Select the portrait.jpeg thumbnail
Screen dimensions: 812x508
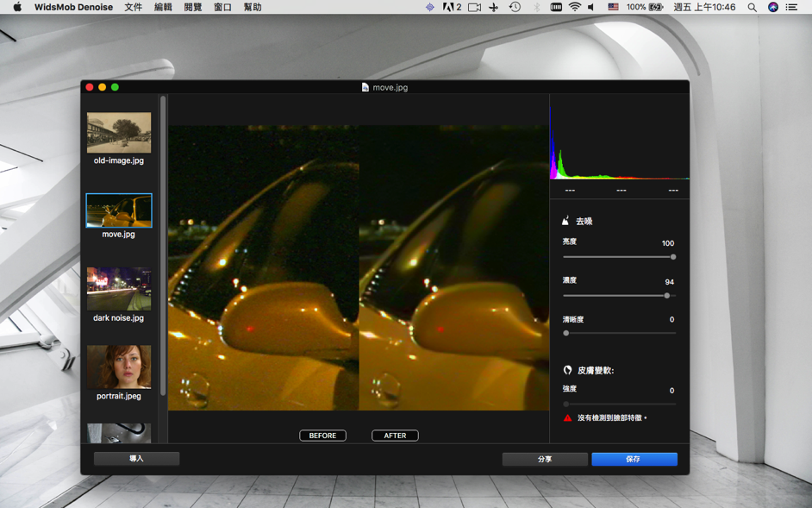point(119,367)
